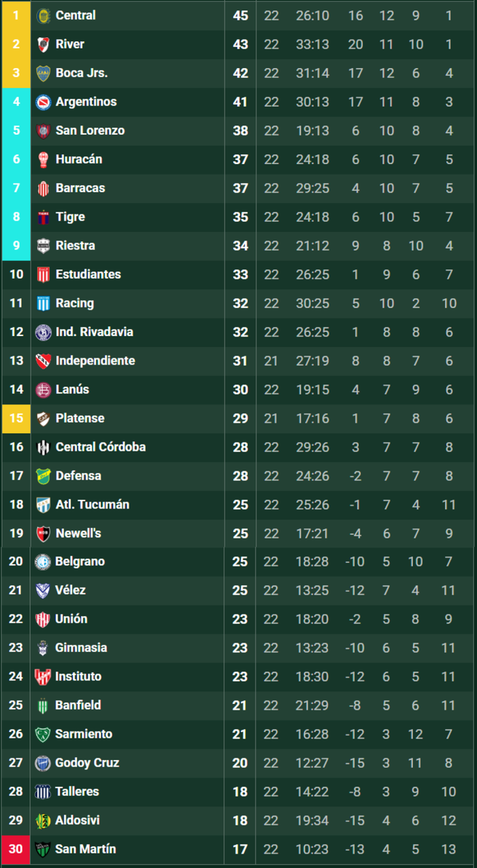Click the River club crest icon
This screenshot has width=477, height=868.
point(43,44)
